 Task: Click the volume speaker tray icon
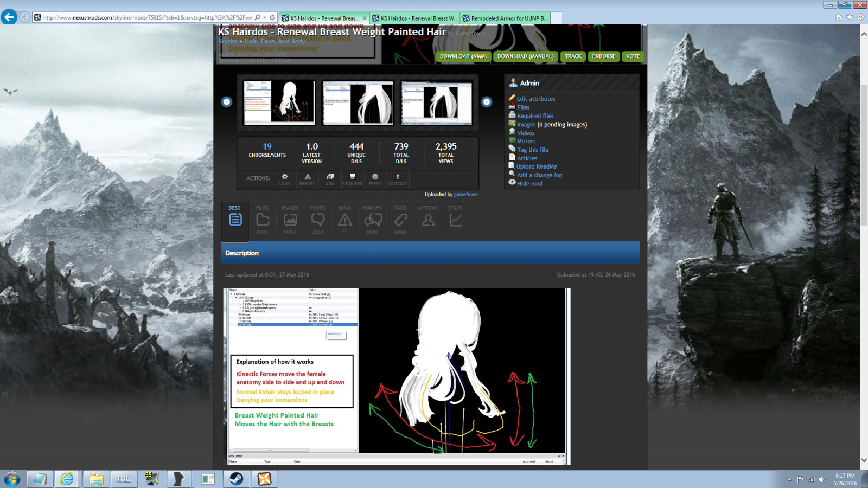pos(822,479)
